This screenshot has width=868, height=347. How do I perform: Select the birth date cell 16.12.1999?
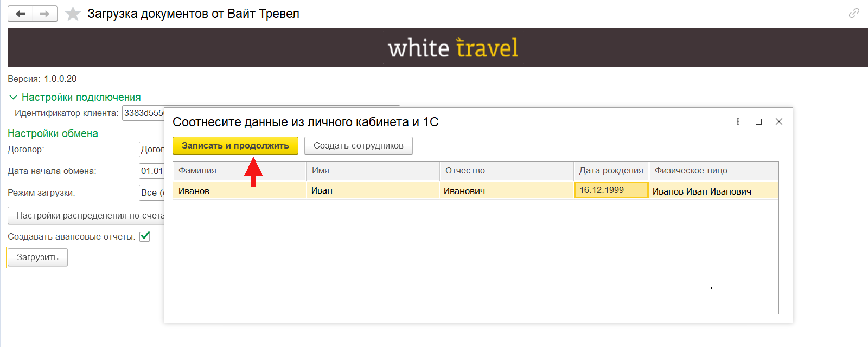coord(611,190)
